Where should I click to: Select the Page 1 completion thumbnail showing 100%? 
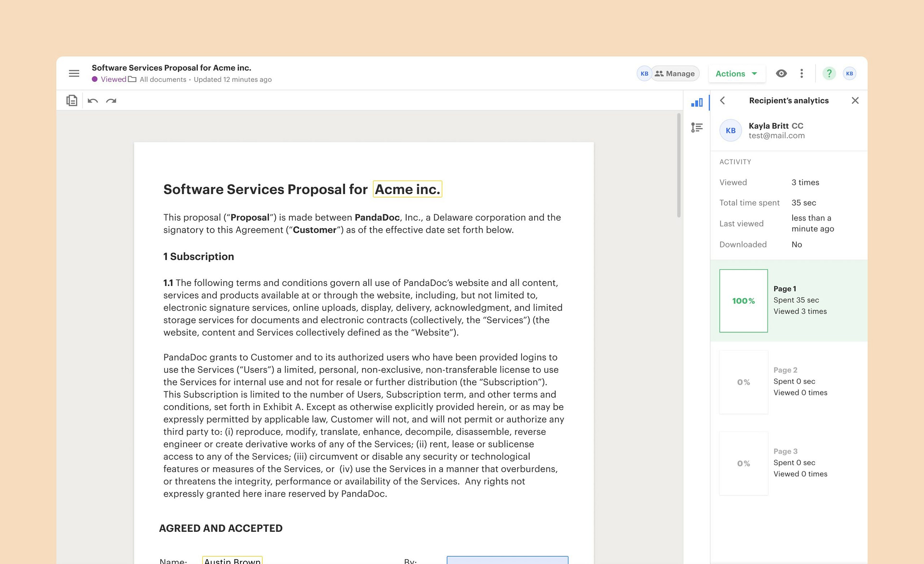[744, 300]
